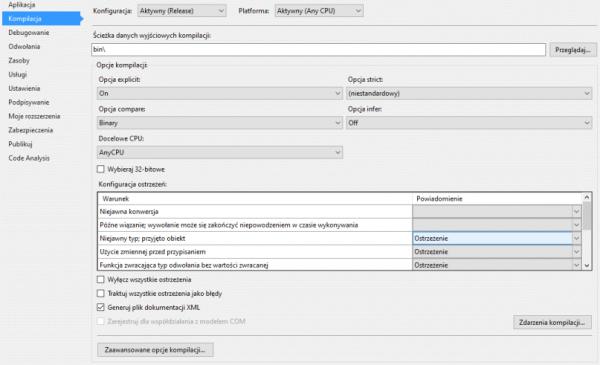Open the Konfiguracja dropdown

pyautogui.click(x=182, y=11)
